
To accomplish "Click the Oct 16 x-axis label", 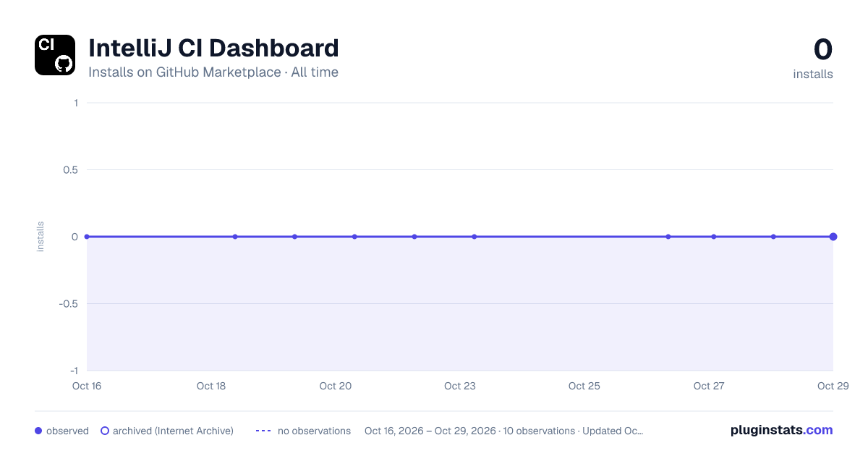I will click(87, 386).
